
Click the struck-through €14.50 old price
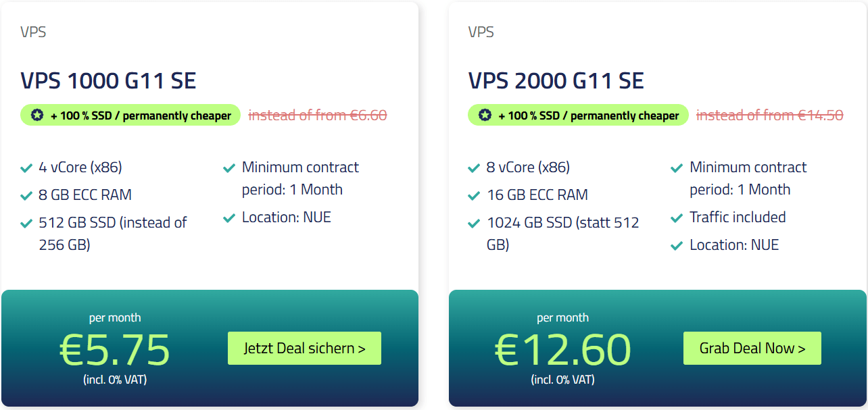coord(770,116)
